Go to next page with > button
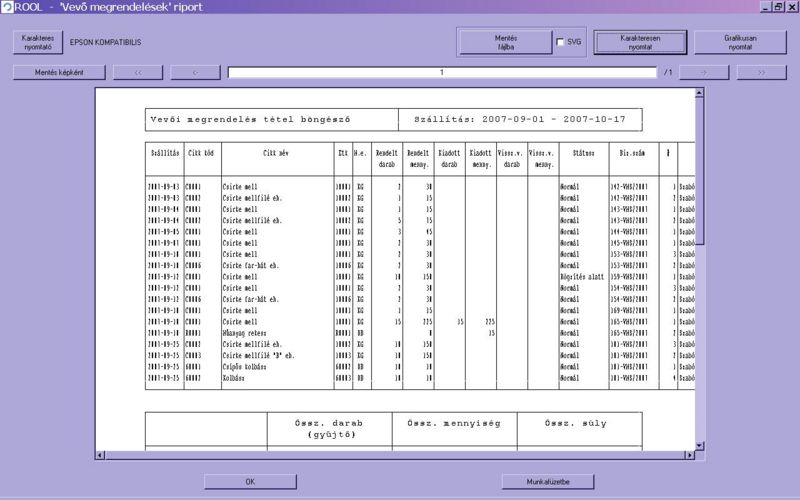The image size is (800, 500). point(710,72)
